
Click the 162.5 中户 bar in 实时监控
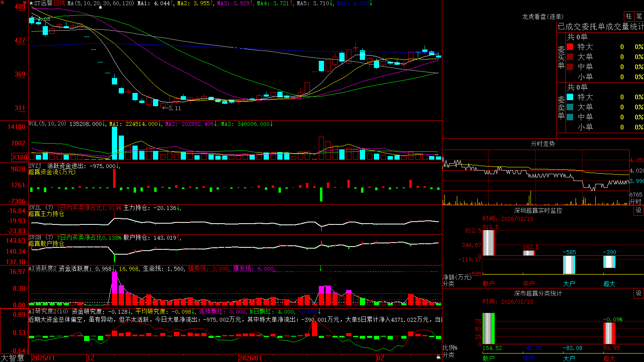[529, 253]
